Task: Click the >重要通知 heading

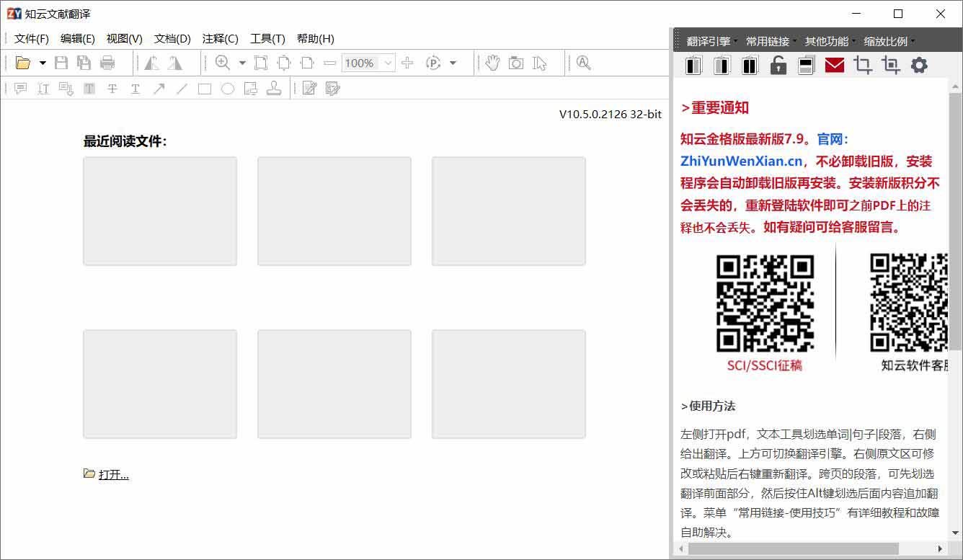Action: point(715,108)
